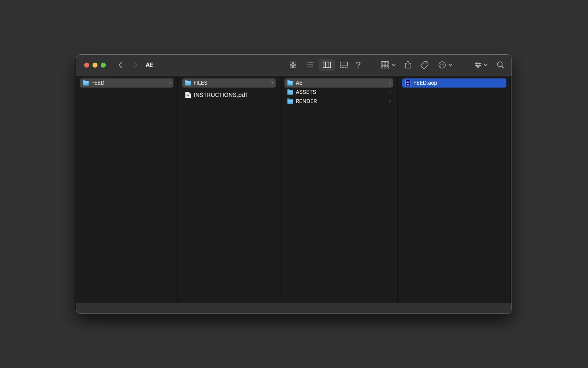588x368 pixels.
Task: Open the Dropbox toolbar menu
Action: point(481,65)
